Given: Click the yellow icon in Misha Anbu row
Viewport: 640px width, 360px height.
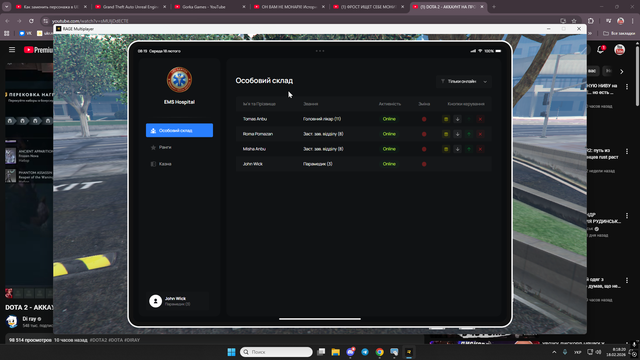Looking at the screenshot, I should point(446,149).
